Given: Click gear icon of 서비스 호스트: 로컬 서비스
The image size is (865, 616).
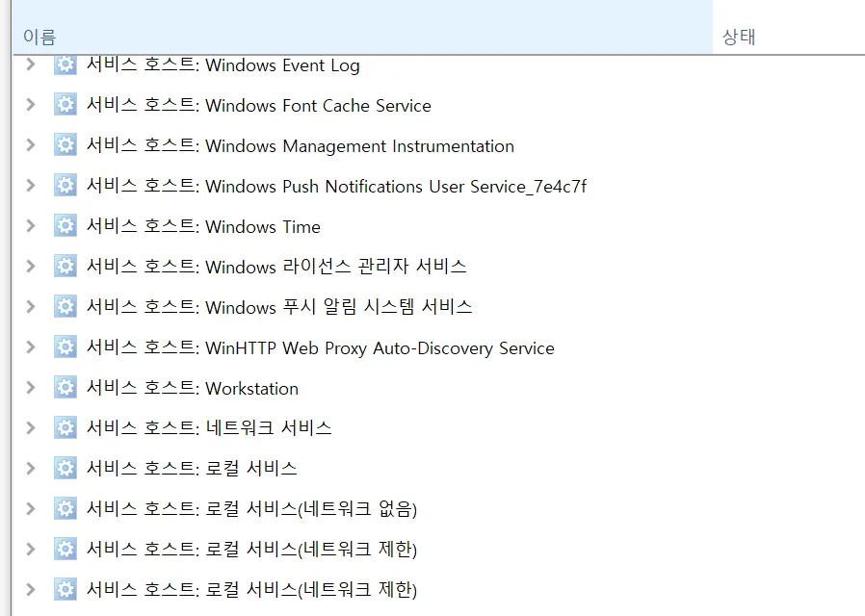Looking at the screenshot, I should click(x=66, y=469).
